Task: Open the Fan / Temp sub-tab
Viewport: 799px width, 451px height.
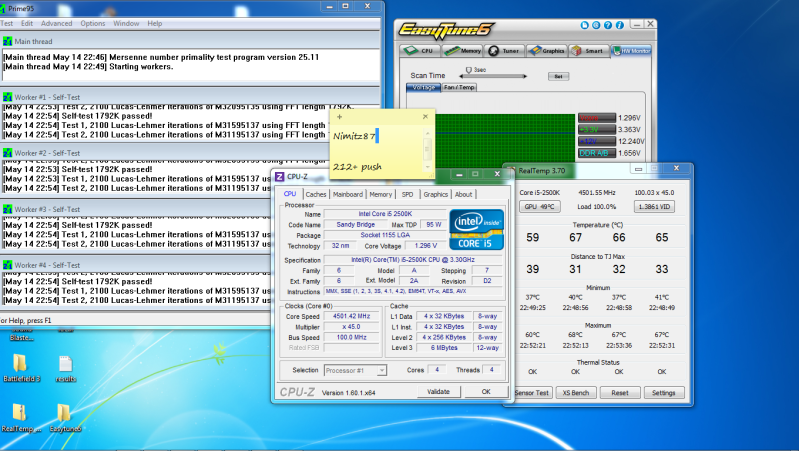Action: (x=459, y=87)
